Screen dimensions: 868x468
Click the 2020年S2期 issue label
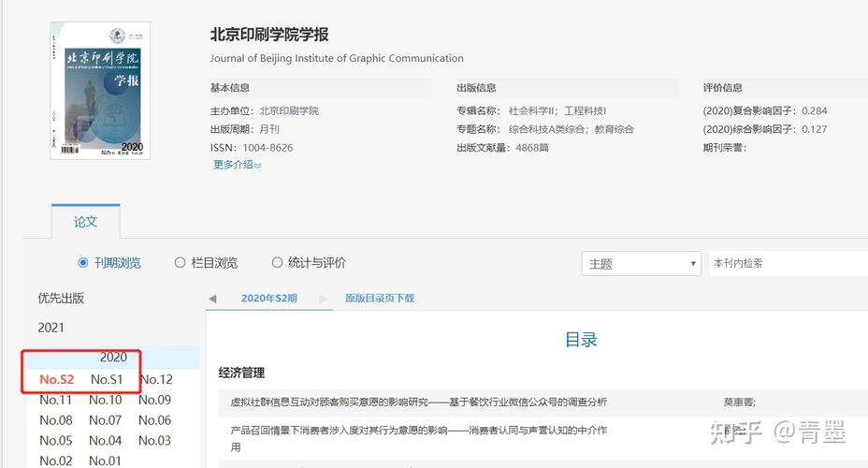tap(269, 298)
